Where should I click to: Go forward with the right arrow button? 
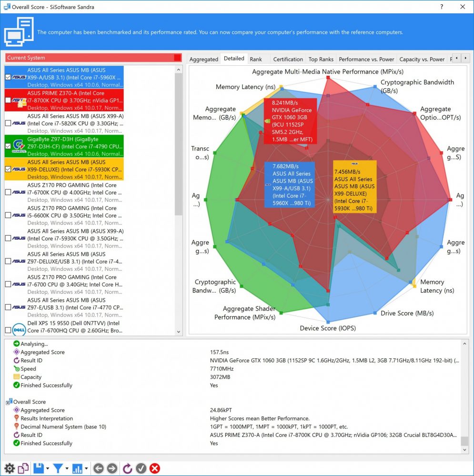coord(112,468)
